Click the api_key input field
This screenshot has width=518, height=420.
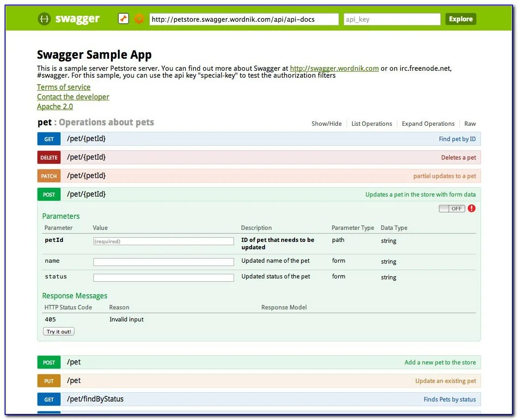point(392,19)
